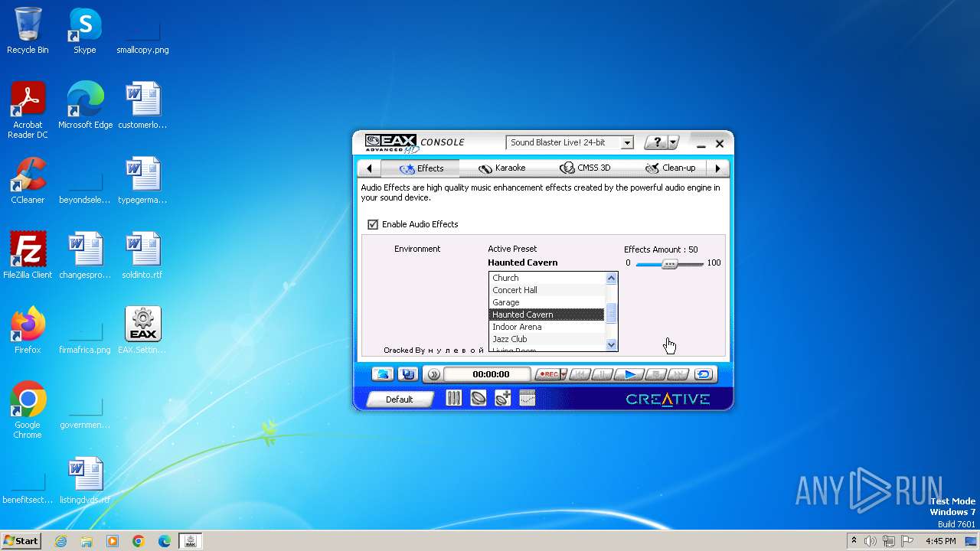Image resolution: width=980 pixels, height=551 pixels.
Task: Open the REC button dropdown arrow
Action: point(563,374)
